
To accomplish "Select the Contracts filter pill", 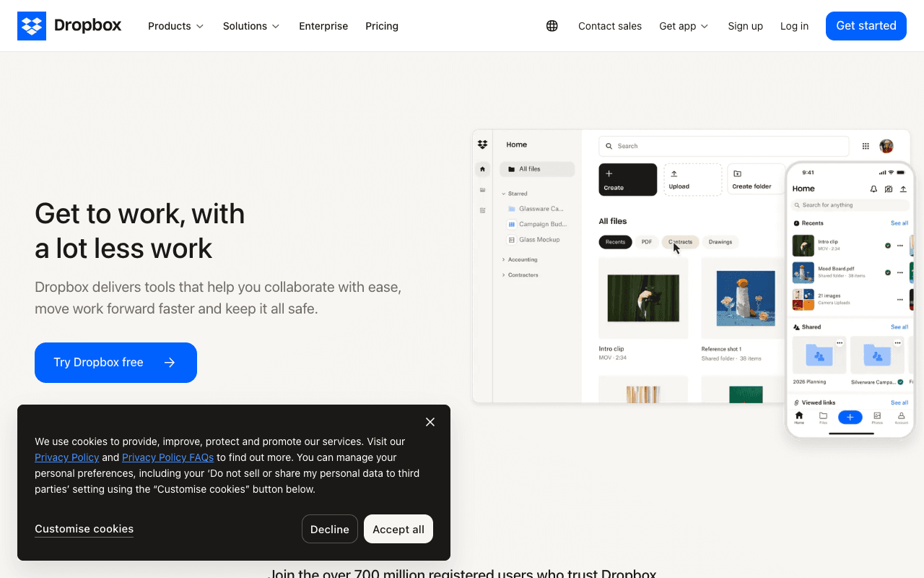I will [x=680, y=242].
